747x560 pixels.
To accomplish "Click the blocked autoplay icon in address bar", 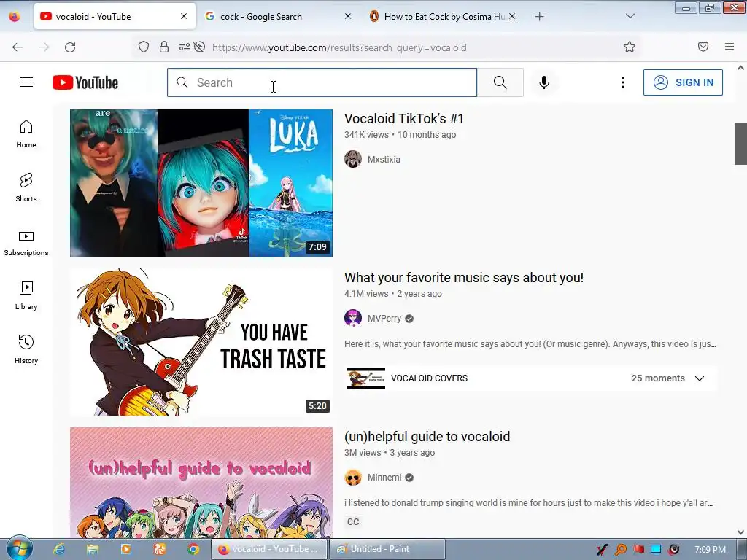I will tap(200, 47).
